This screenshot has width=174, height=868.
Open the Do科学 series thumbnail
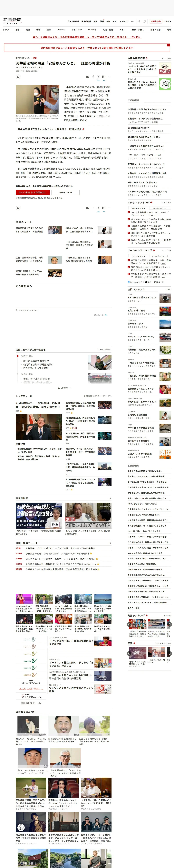[x=165, y=68]
